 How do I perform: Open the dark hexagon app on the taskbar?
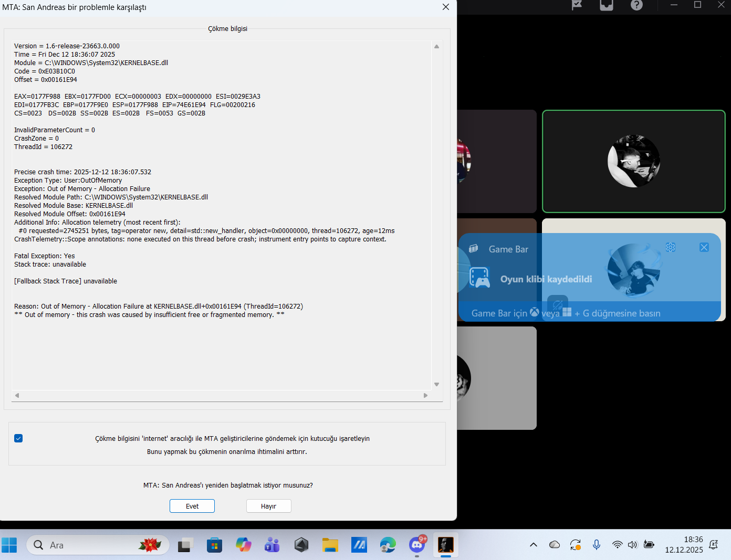[301, 545]
